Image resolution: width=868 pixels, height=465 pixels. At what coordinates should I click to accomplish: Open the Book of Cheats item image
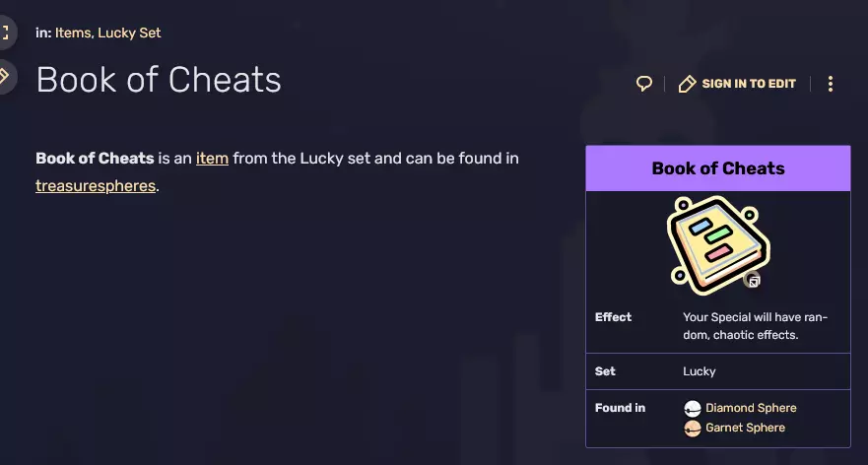point(717,242)
